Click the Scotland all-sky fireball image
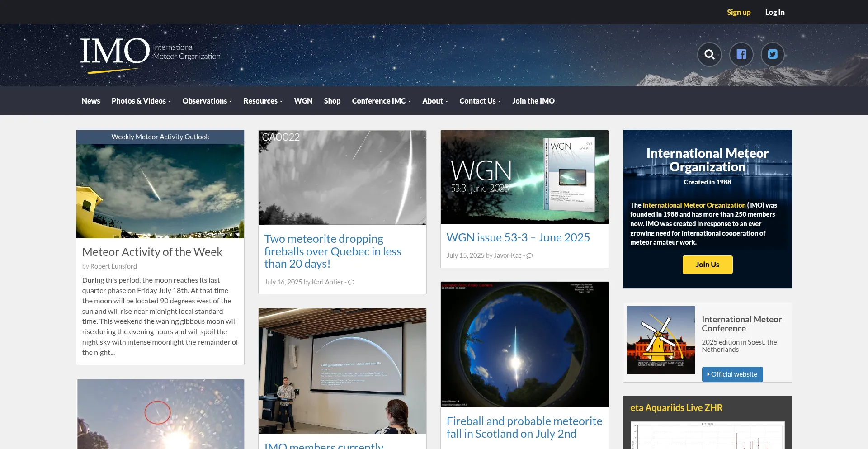This screenshot has height=449, width=868. (x=524, y=345)
